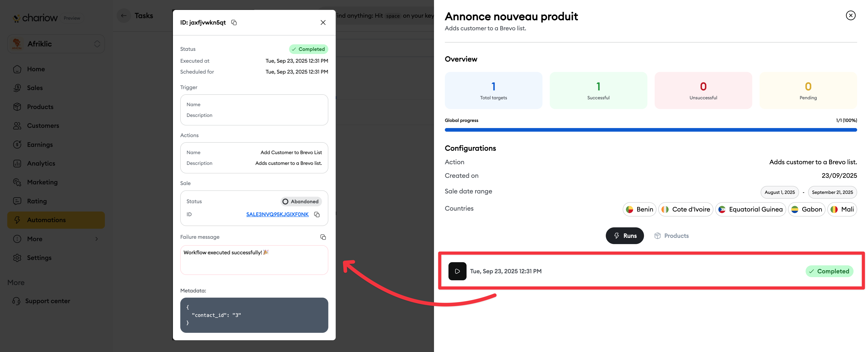This screenshot has height=352, width=868.
Task: Click the Settings gear icon
Action: point(17,258)
